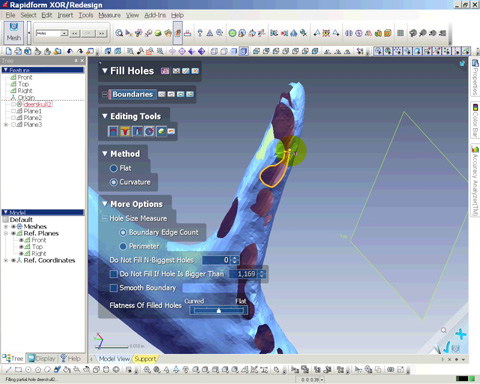The image size is (480, 384).
Task: Click the Mesh mode button
Action: coord(14,33)
